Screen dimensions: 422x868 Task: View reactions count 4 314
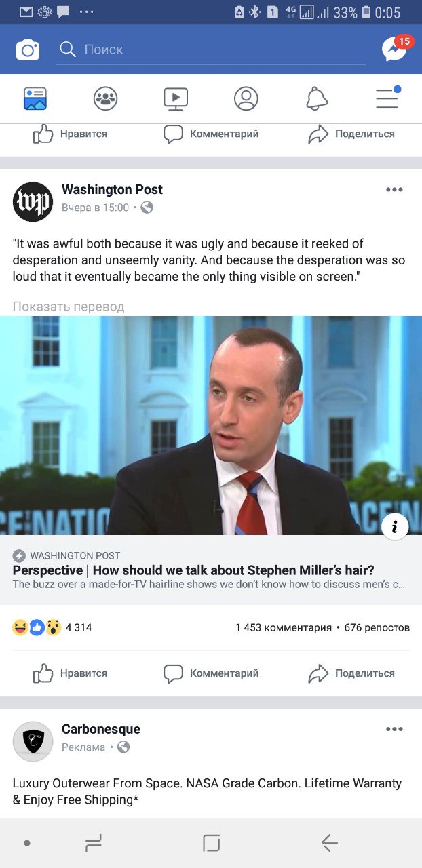point(52,627)
